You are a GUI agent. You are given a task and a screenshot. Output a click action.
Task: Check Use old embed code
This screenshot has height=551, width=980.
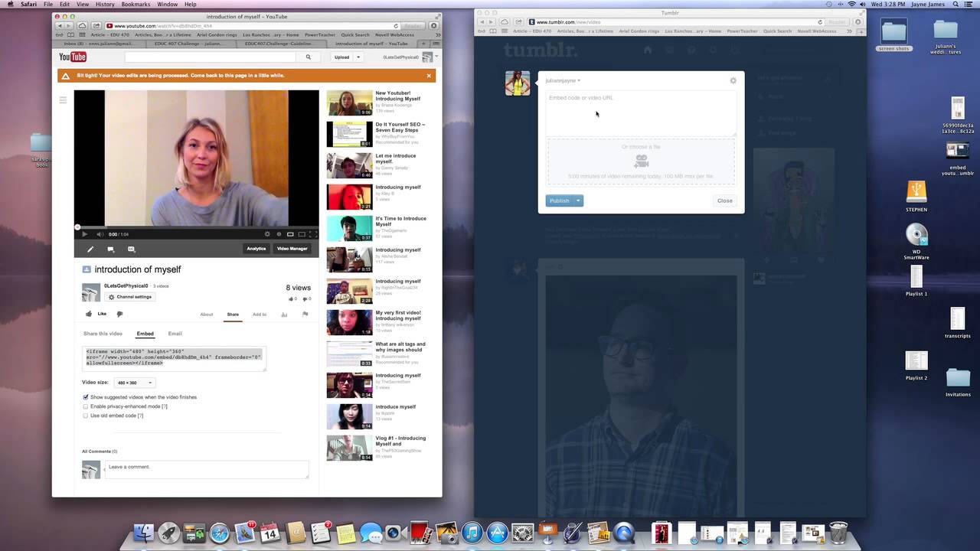(86, 416)
